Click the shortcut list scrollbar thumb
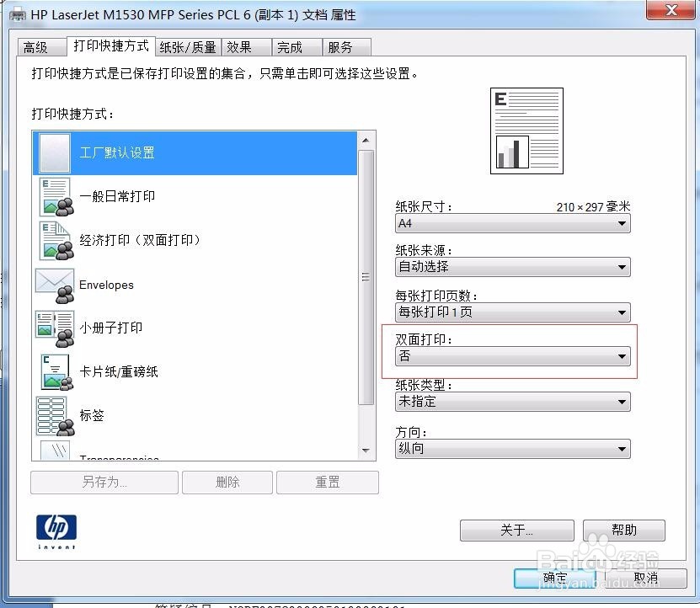700x608 pixels. click(x=366, y=278)
